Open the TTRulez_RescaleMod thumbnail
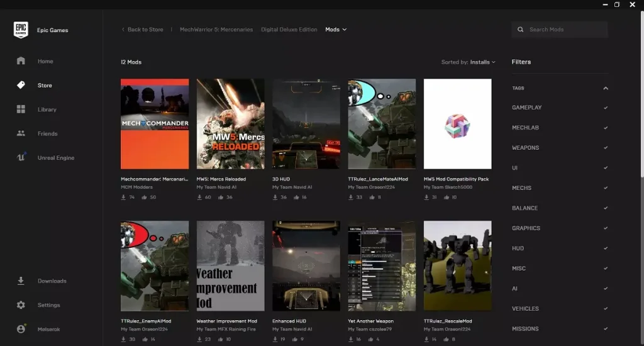 click(x=458, y=266)
